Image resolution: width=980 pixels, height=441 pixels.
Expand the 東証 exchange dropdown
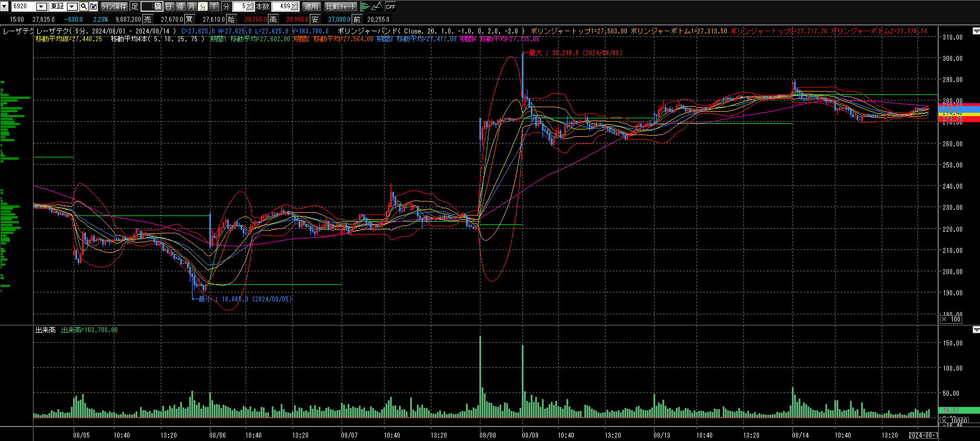pyautogui.click(x=72, y=7)
